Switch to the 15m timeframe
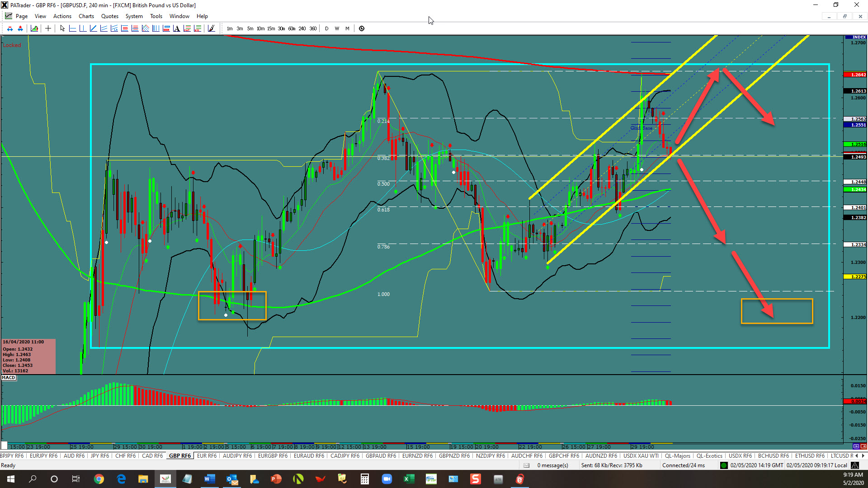This screenshot has height=488, width=868. tap(271, 28)
